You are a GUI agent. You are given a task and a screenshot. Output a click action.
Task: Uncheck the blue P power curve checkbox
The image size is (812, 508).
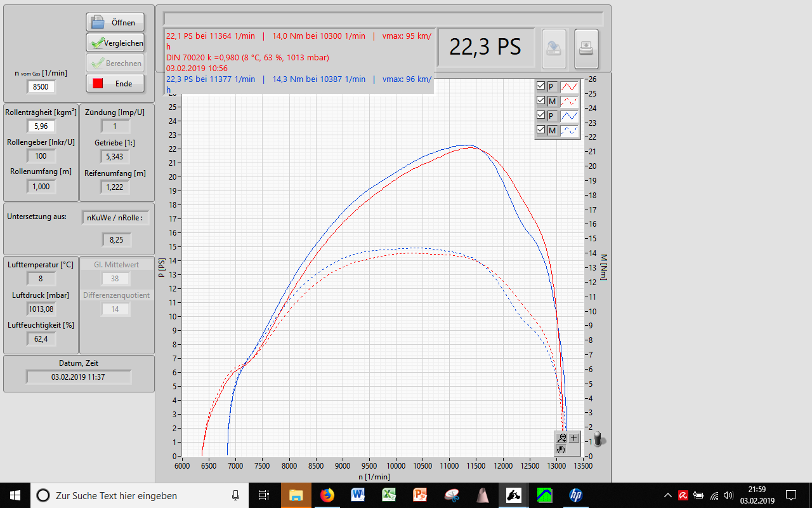540,116
